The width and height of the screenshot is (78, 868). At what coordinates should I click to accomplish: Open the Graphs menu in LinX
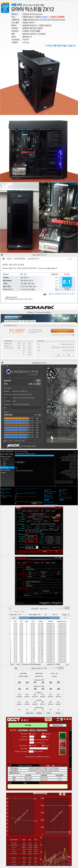pyautogui.click(x=23, y=612)
